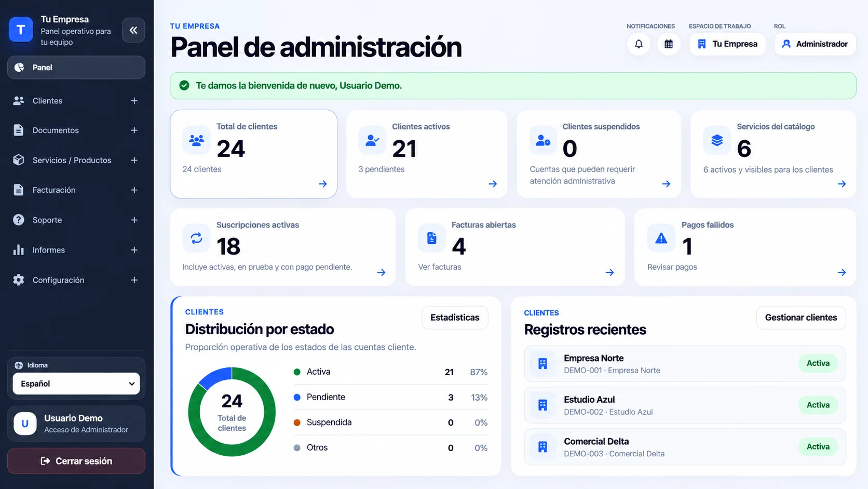Screen dimensions: 868x489
Task: Click the welcome back message banner
Action: click(x=513, y=86)
